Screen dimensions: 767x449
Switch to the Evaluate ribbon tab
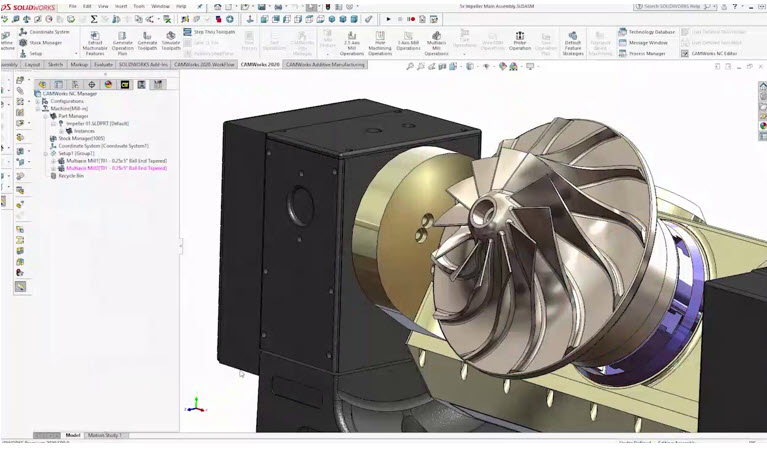[x=103, y=65]
